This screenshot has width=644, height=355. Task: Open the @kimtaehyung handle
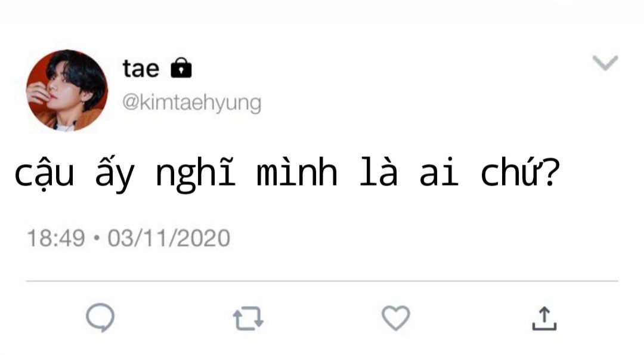(x=191, y=103)
